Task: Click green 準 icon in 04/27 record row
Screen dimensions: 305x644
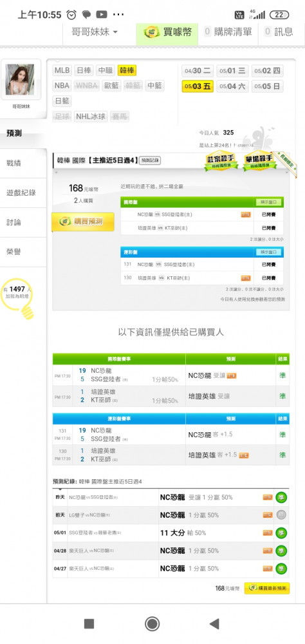Action: coord(282,569)
